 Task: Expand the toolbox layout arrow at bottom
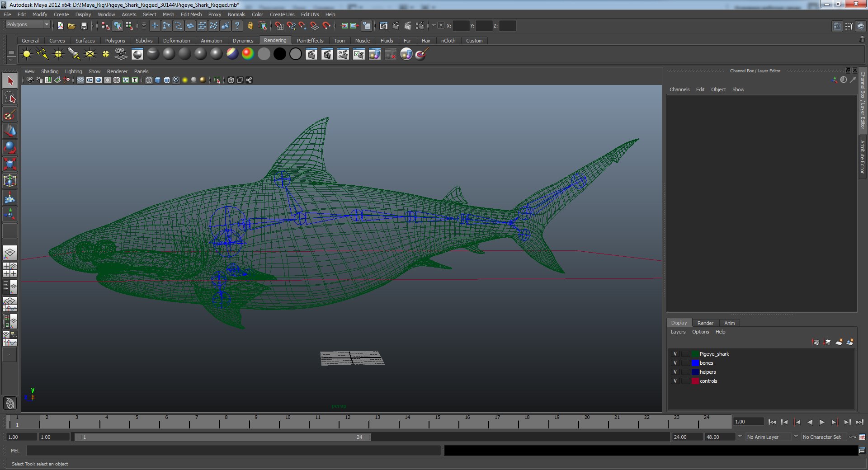pos(9,355)
